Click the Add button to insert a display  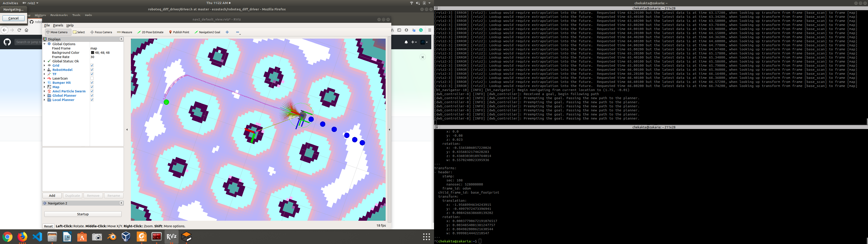pyautogui.click(x=52, y=195)
